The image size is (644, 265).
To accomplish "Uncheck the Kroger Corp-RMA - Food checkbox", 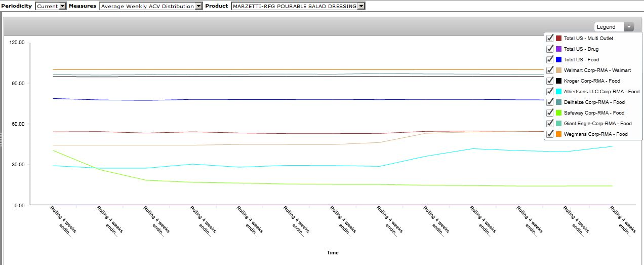I will [550, 81].
